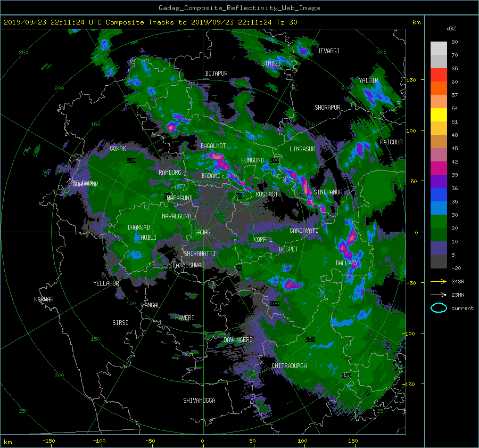Image resolution: width=479 pixels, height=448 pixels.
Task: Click the NAVALGUND city label
Action: coord(176,216)
